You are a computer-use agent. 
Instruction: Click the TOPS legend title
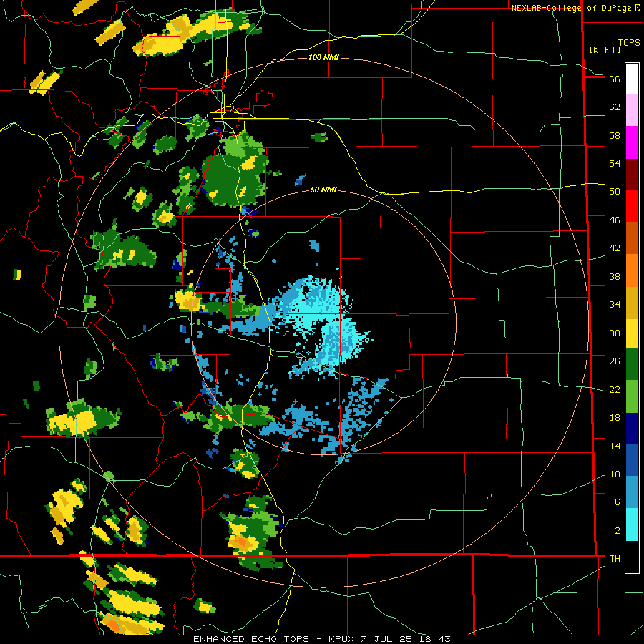pyautogui.click(x=629, y=43)
